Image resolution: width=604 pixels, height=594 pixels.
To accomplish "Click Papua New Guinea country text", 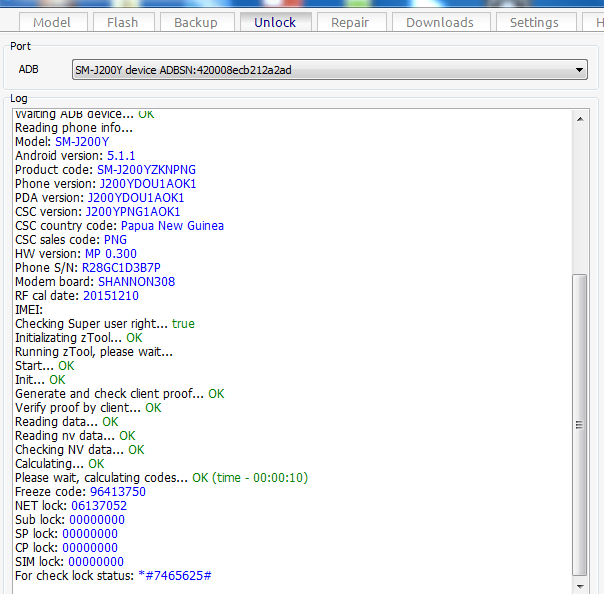I will pos(172,226).
